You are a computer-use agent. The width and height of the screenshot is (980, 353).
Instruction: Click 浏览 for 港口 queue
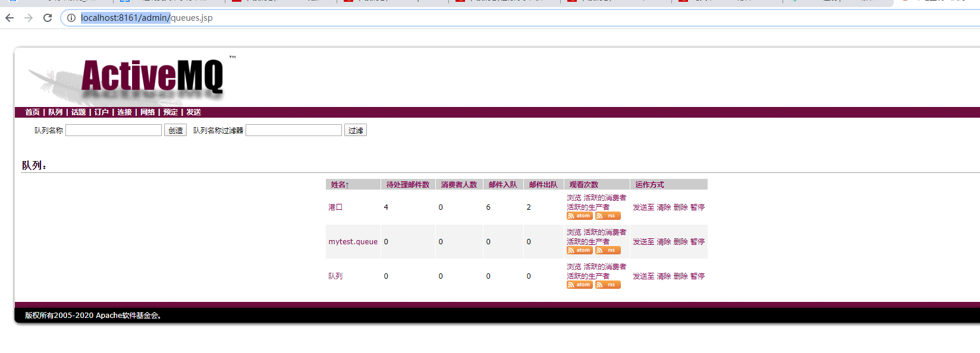[x=574, y=198]
